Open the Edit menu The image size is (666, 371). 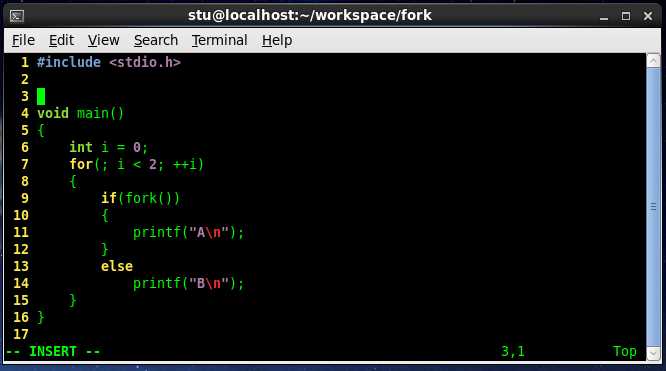61,40
